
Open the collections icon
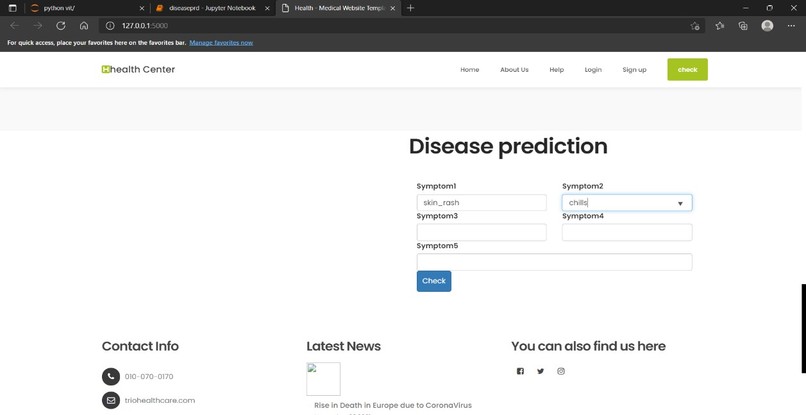tap(743, 26)
